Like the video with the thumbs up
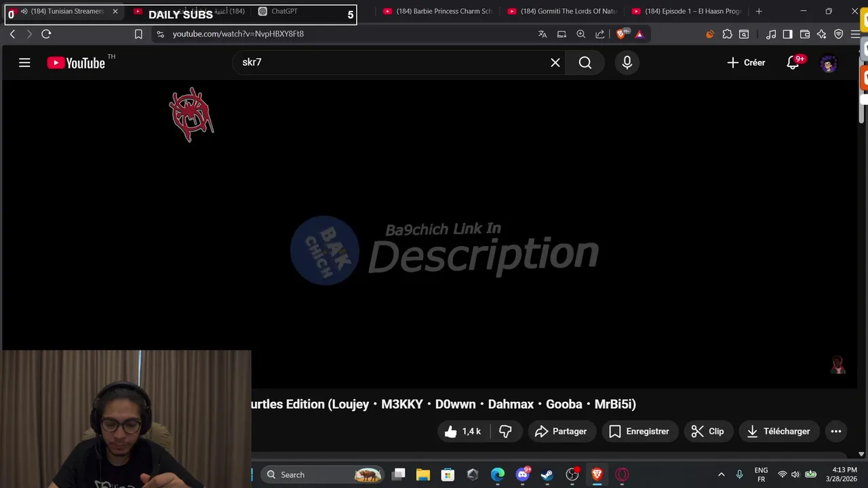The width and height of the screenshot is (868, 488). [x=463, y=431]
